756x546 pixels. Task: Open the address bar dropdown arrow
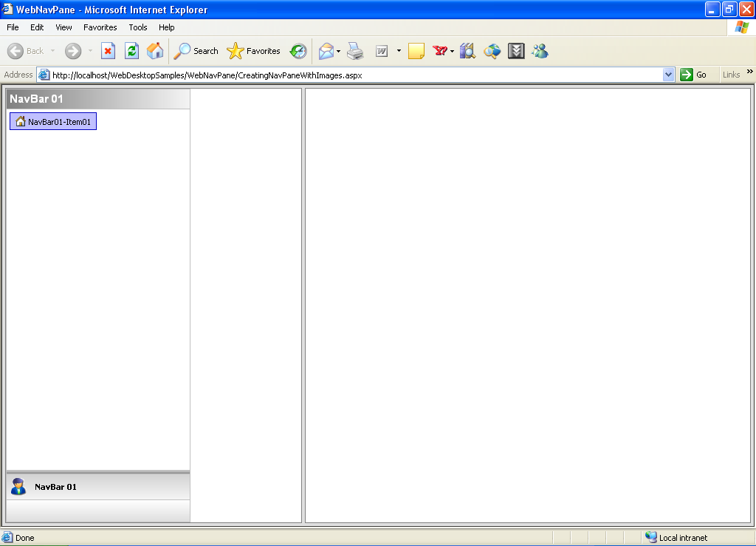(x=669, y=75)
